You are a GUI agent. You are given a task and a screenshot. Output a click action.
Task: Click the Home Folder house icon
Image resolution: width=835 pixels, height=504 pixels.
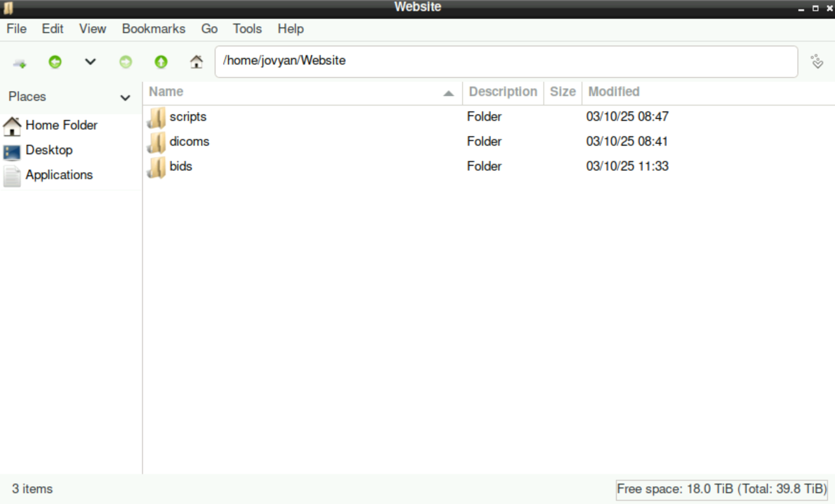click(12, 126)
